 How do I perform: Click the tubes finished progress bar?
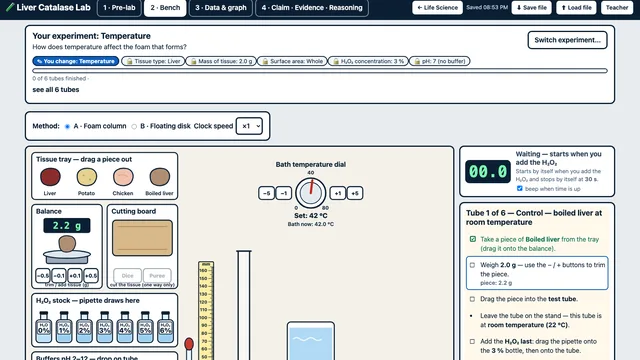coord(320,71)
